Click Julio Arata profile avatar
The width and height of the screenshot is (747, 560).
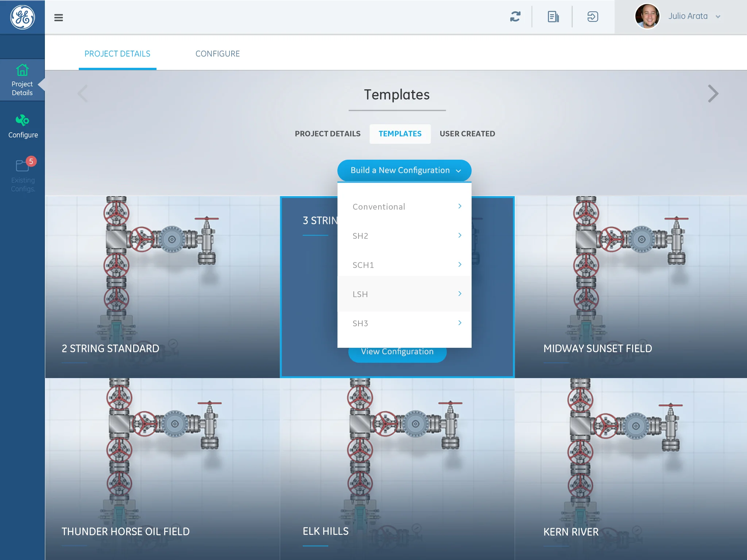(x=647, y=17)
